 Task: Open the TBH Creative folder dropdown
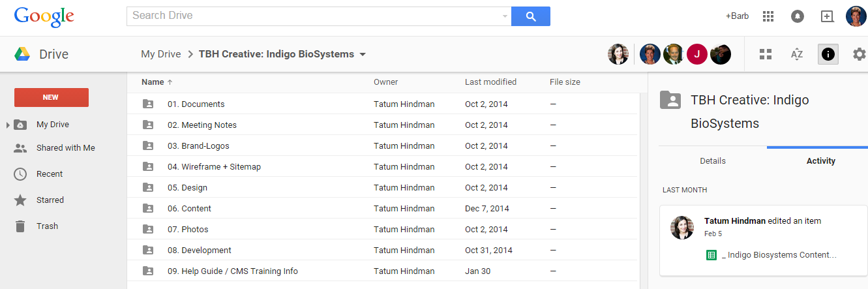click(363, 54)
